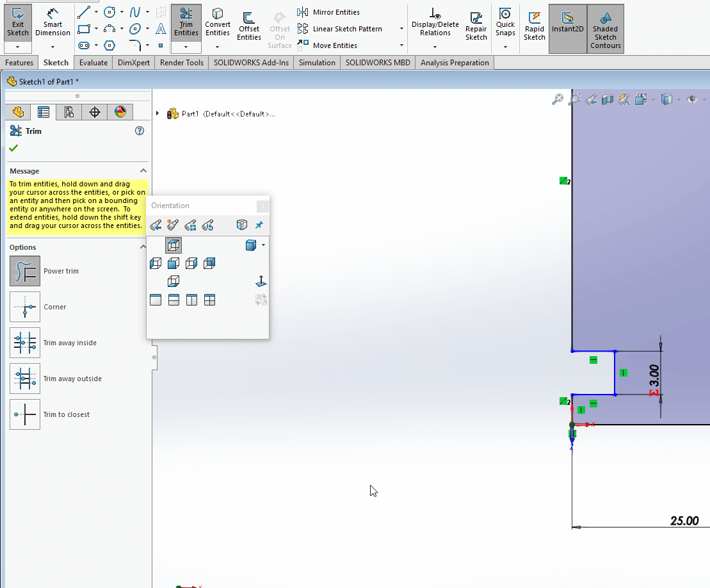This screenshot has width=710, height=588.
Task: Select the Circle sketch tool
Action: pyautogui.click(x=109, y=12)
